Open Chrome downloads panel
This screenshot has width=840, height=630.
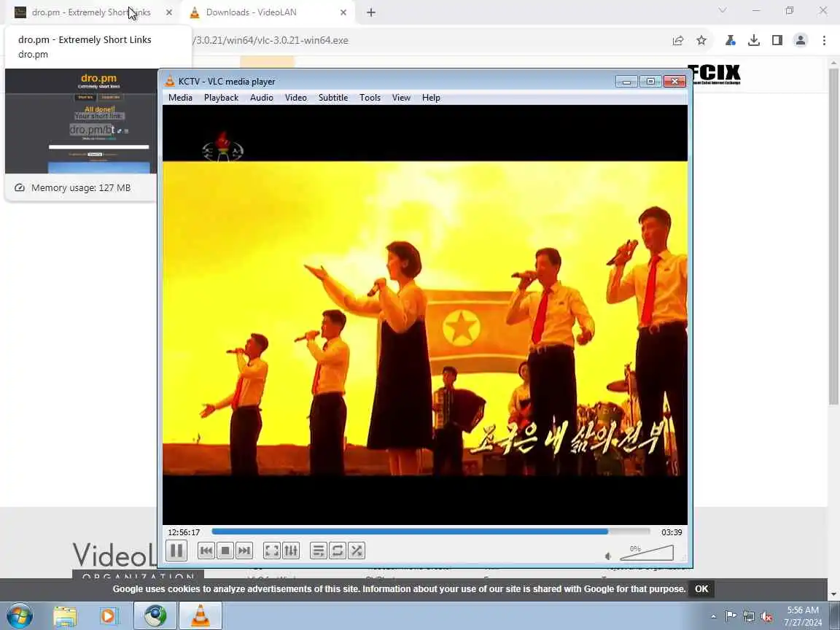pyautogui.click(x=754, y=40)
